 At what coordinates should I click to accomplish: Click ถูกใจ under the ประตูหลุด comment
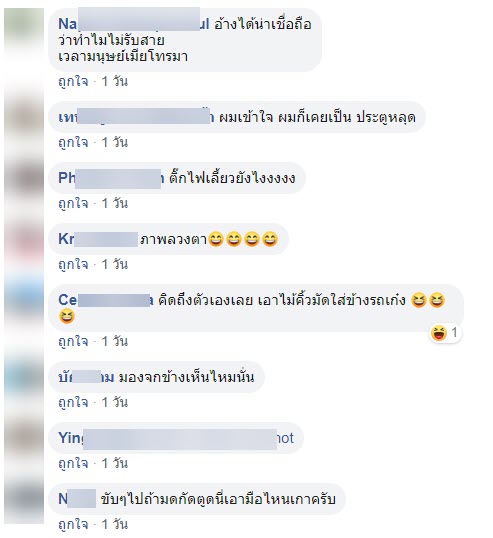pos(73,142)
